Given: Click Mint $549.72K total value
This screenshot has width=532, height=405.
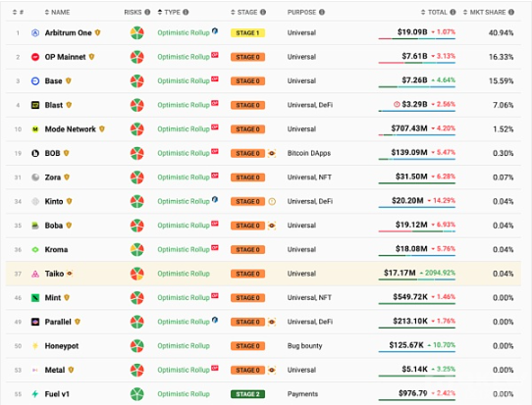Looking at the screenshot, I should coord(410,297).
